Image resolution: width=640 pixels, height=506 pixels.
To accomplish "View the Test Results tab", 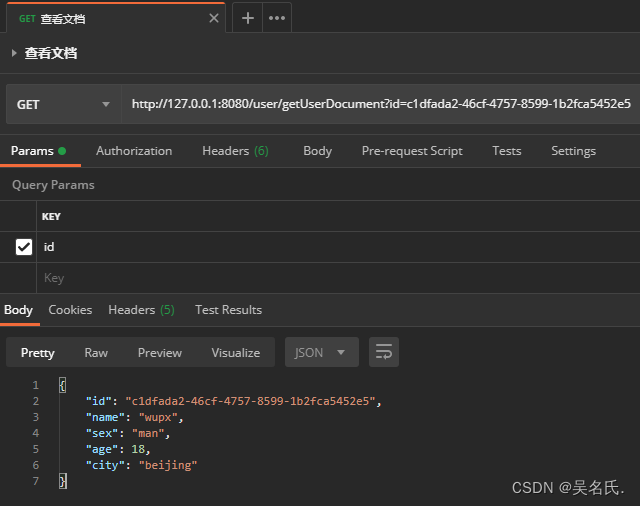I will click(x=228, y=310).
